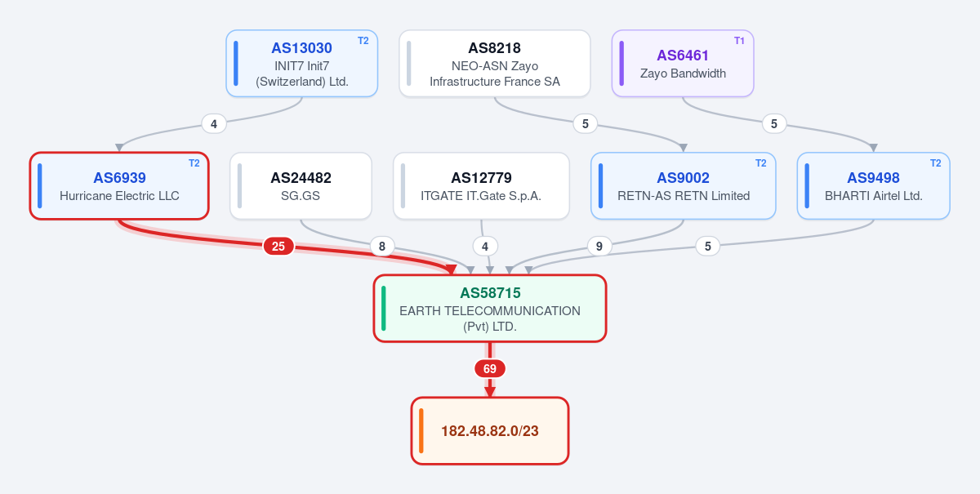Click the edge badge 4 below AS13030

pos(214,124)
